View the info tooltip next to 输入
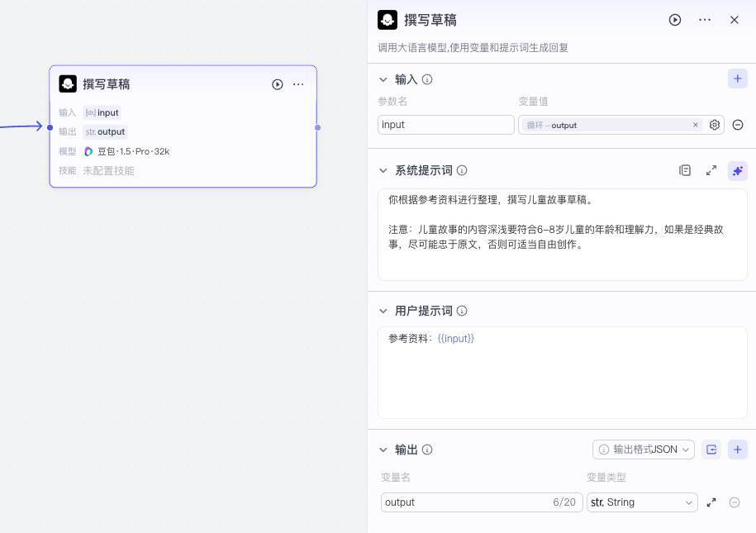This screenshot has width=756, height=533. pyautogui.click(x=426, y=79)
